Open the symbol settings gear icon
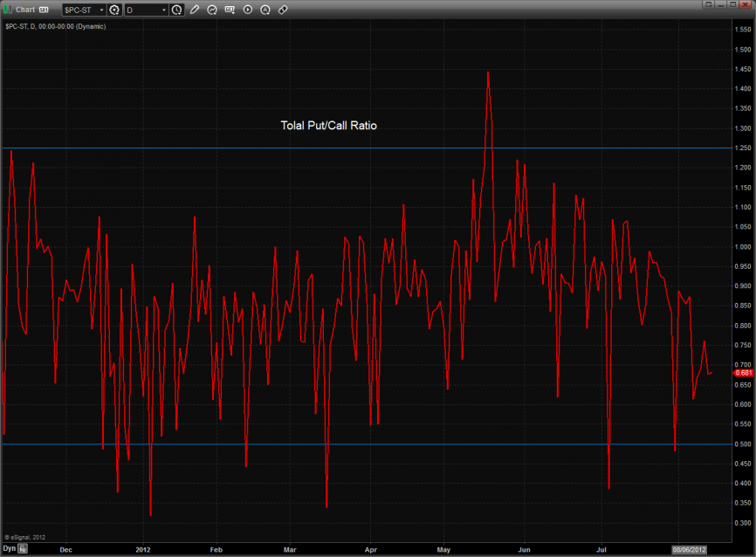Viewport: 756px width, 557px height. pyautogui.click(x=113, y=10)
